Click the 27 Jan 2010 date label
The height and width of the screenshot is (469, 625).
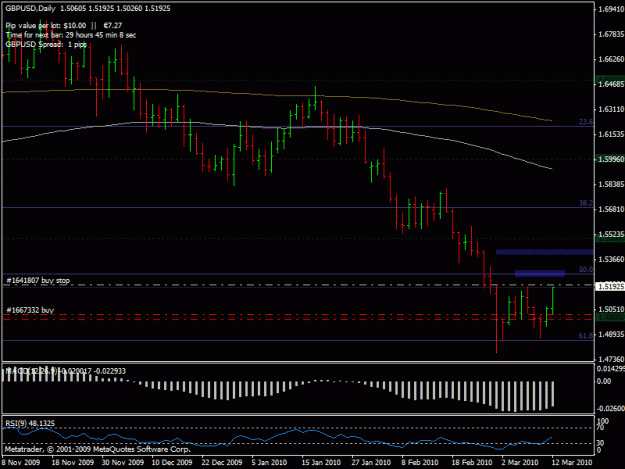click(371, 462)
